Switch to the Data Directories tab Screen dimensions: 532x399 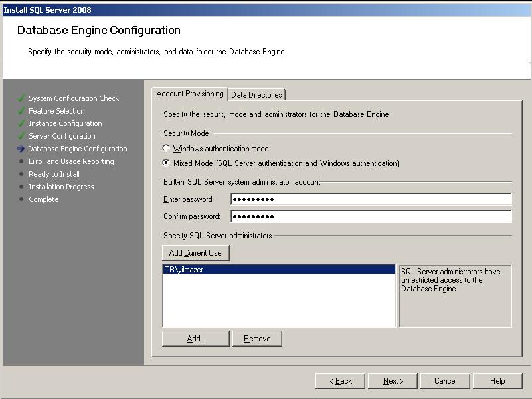point(256,95)
